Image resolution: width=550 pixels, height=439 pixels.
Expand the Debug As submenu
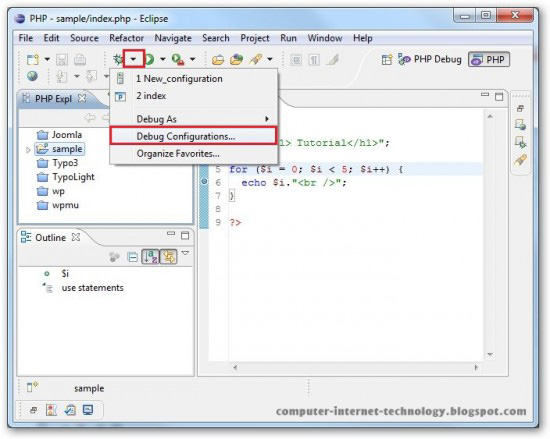coord(194,119)
